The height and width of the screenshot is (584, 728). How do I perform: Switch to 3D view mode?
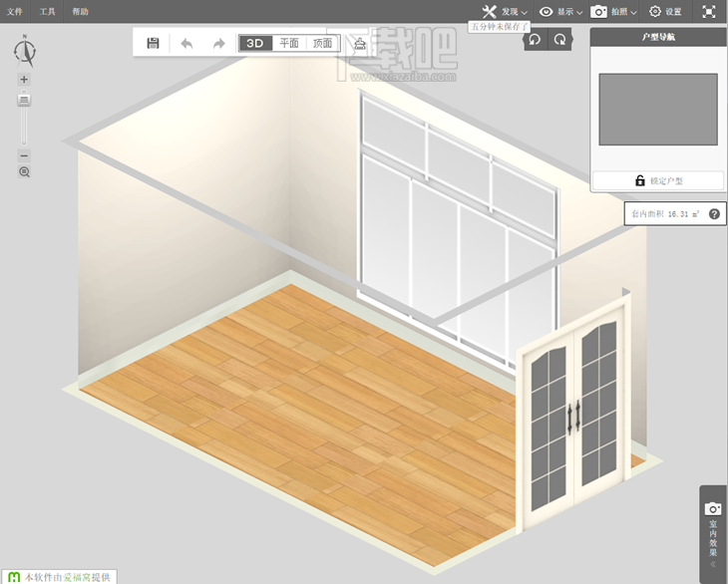(x=255, y=43)
